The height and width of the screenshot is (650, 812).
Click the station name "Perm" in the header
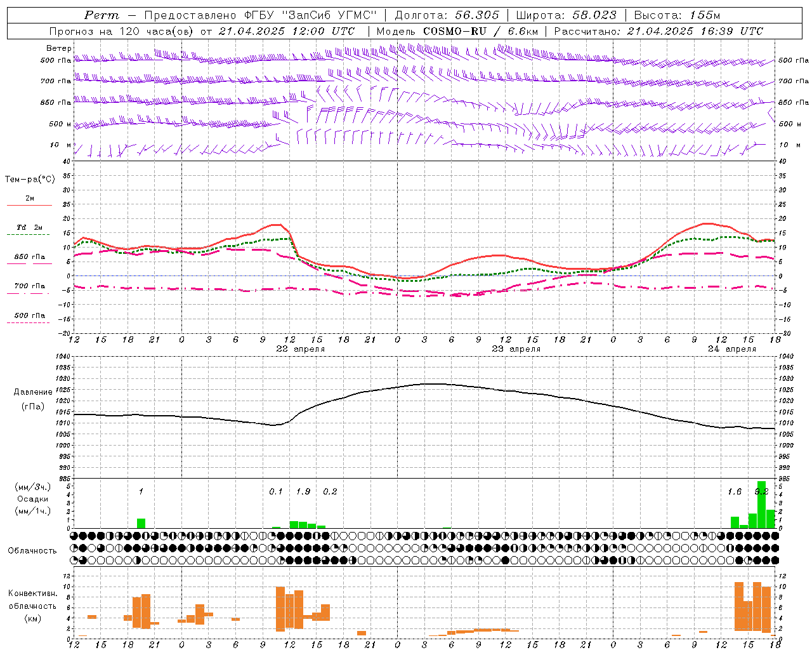(101, 15)
